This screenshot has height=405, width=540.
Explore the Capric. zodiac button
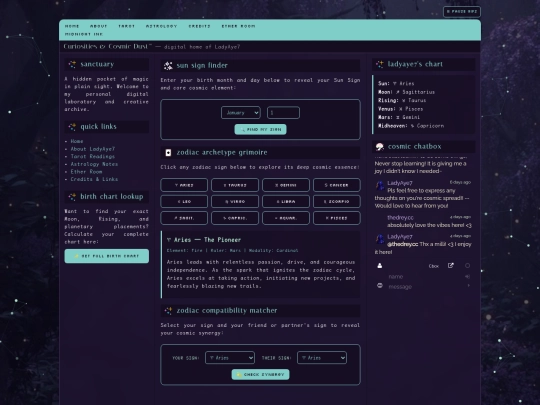point(235,218)
